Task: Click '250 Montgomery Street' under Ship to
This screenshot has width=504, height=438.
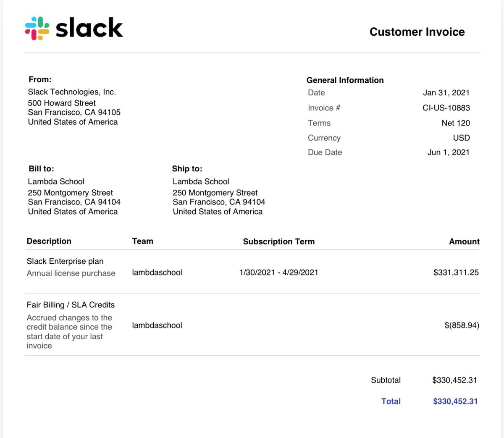Action: click(x=215, y=193)
